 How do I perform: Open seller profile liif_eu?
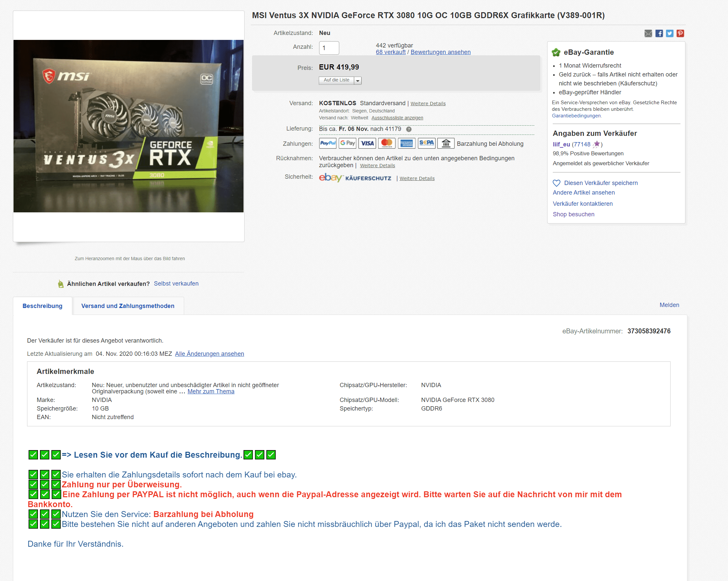coord(561,144)
